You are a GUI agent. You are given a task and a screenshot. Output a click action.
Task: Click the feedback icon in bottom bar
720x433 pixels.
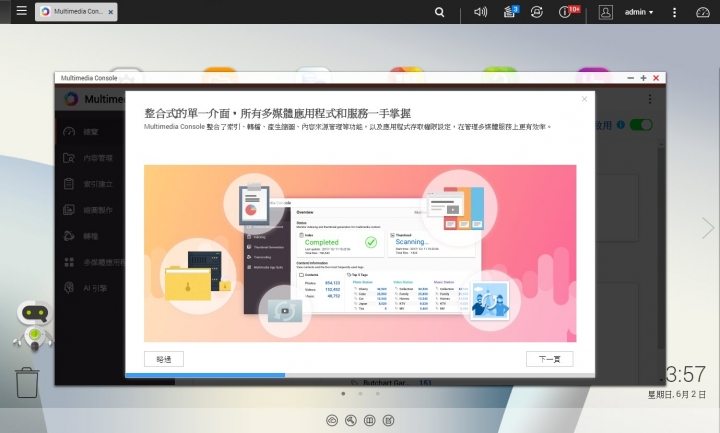tap(388, 420)
